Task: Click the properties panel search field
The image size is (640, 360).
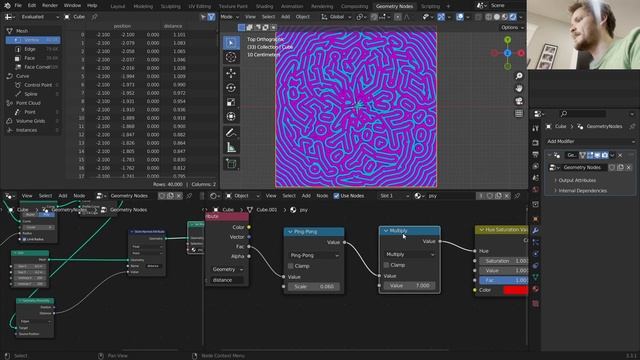Action: tap(583, 114)
